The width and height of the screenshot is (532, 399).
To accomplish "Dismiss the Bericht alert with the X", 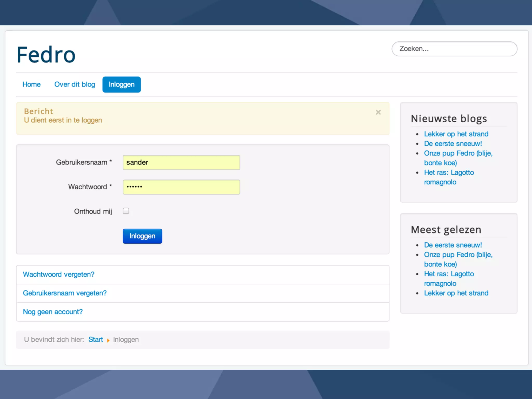I will click(x=378, y=112).
